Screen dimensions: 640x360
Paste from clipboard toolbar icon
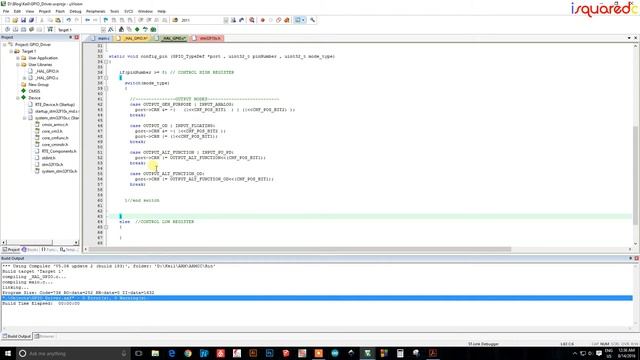coord(58,20)
